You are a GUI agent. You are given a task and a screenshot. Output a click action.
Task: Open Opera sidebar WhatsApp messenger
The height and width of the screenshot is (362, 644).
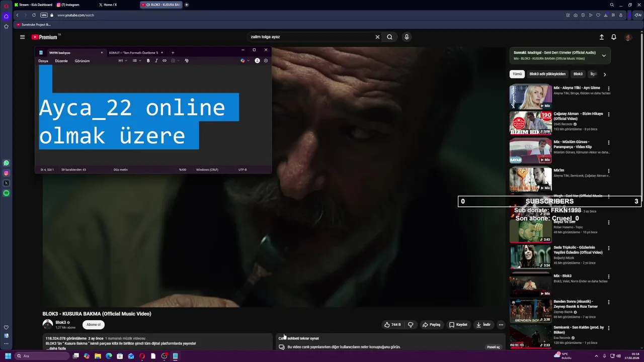tap(6, 163)
